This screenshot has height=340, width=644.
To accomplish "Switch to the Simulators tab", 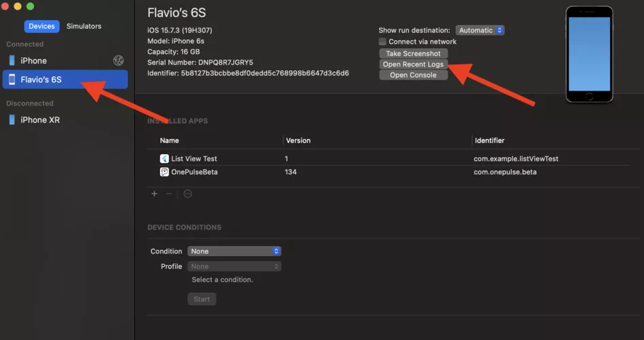I will (x=84, y=27).
